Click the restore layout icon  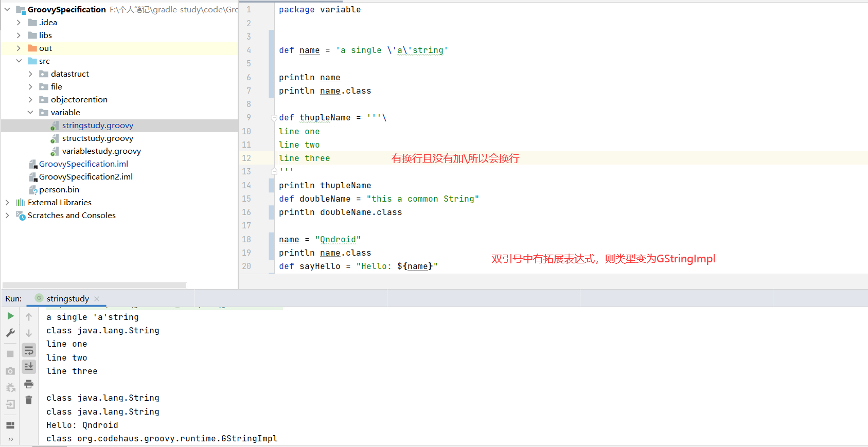point(10,425)
